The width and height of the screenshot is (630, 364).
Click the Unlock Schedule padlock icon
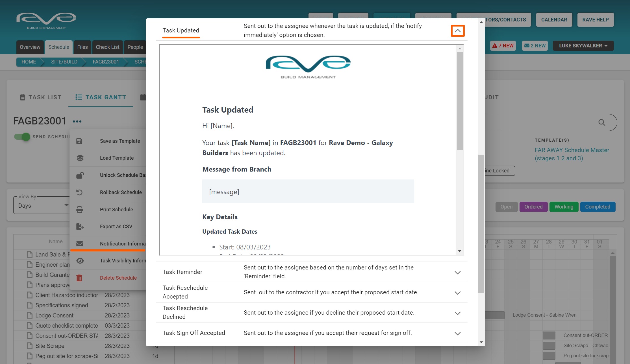tap(80, 175)
